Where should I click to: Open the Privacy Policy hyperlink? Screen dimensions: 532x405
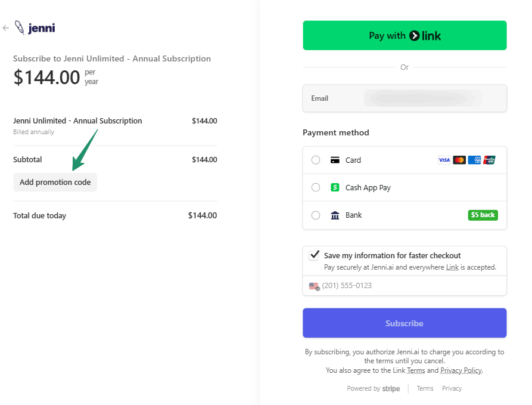pyautogui.click(x=461, y=370)
